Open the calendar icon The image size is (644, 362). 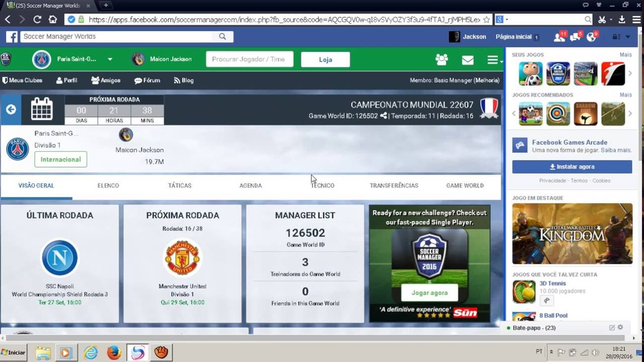(42, 109)
